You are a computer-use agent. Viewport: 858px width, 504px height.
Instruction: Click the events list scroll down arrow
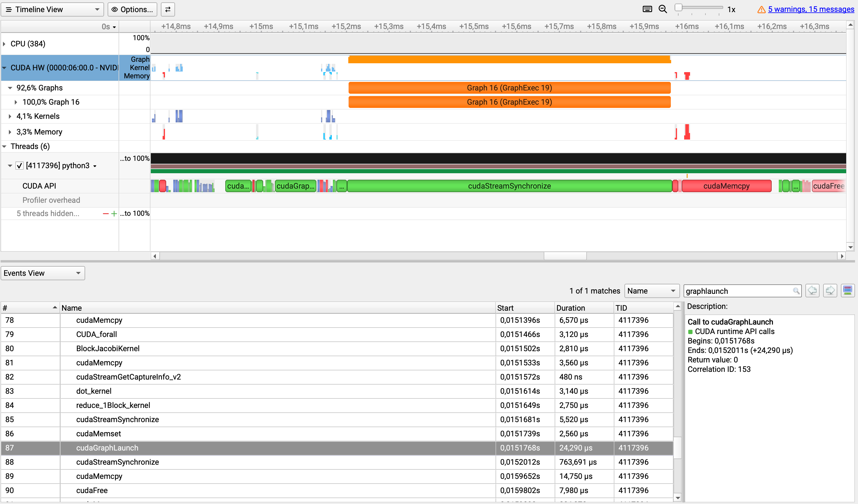point(678,498)
